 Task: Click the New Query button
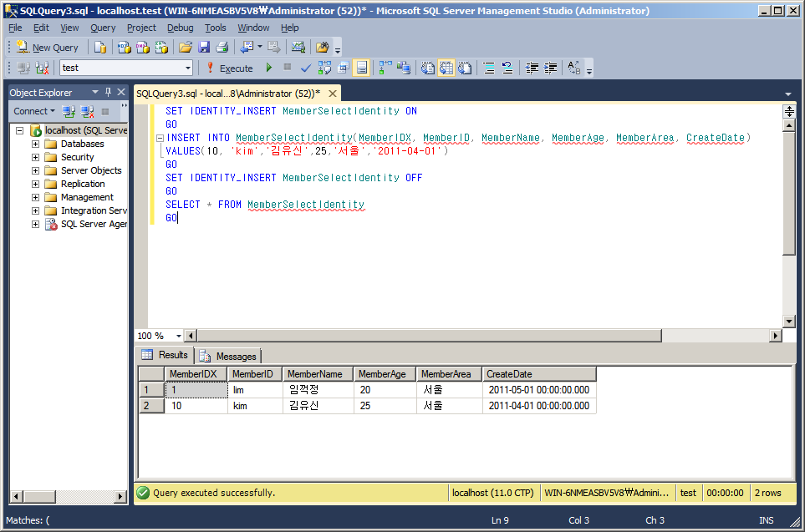(x=48, y=48)
